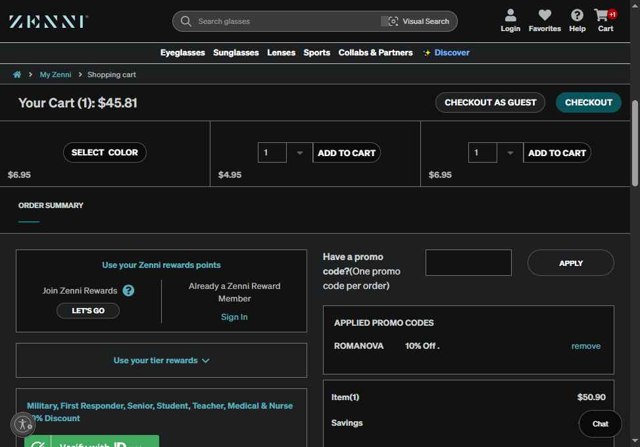The image size is (640, 447).
Task: Click the Apply promo button
Action: pyautogui.click(x=571, y=263)
